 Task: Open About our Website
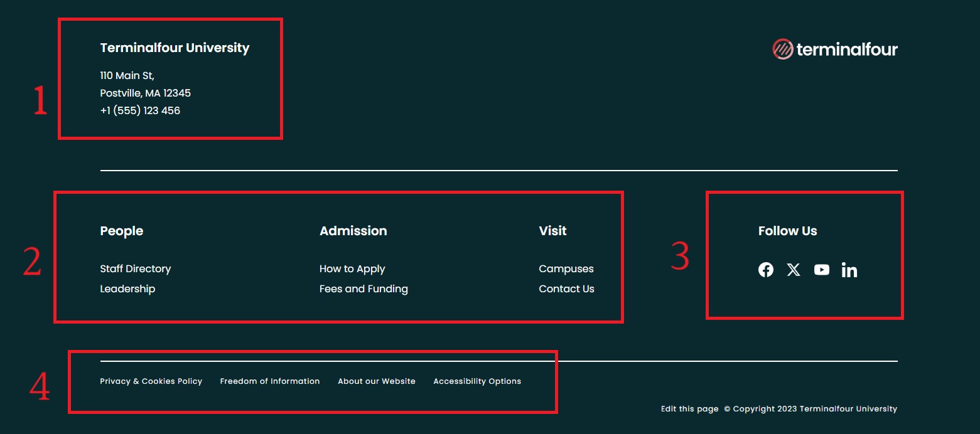point(376,381)
